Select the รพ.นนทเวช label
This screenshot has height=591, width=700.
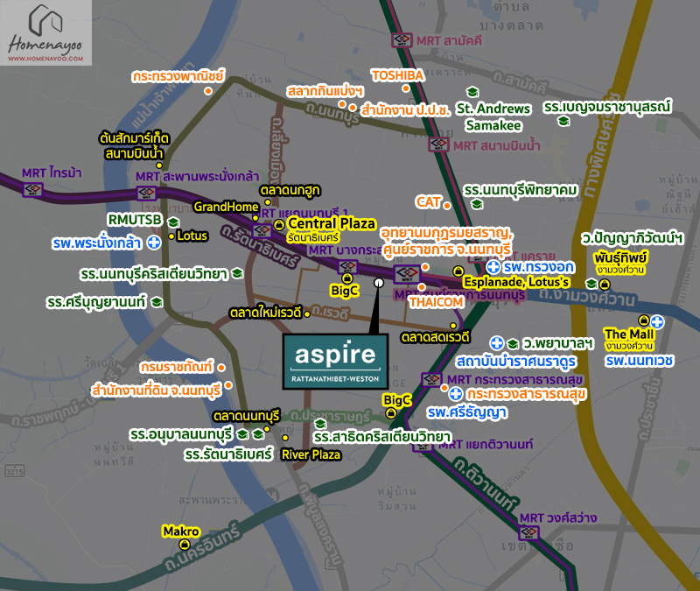(x=640, y=361)
